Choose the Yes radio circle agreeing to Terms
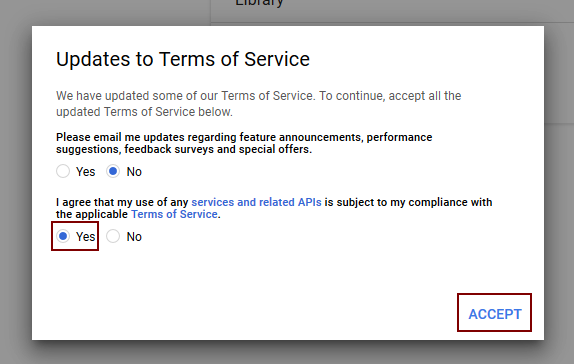The width and height of the screenshot is (574, 364). (x=63, y=236)
